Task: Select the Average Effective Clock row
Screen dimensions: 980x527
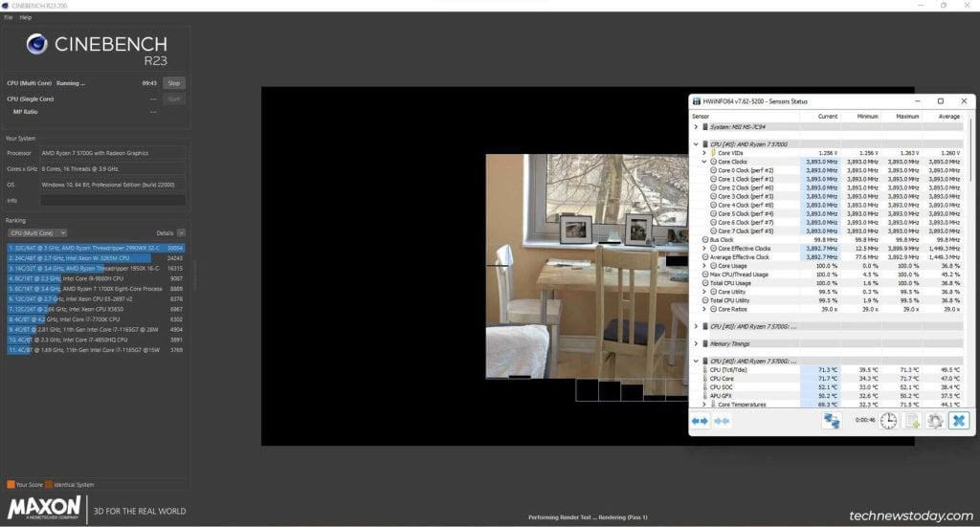Action: pos(828,257)
